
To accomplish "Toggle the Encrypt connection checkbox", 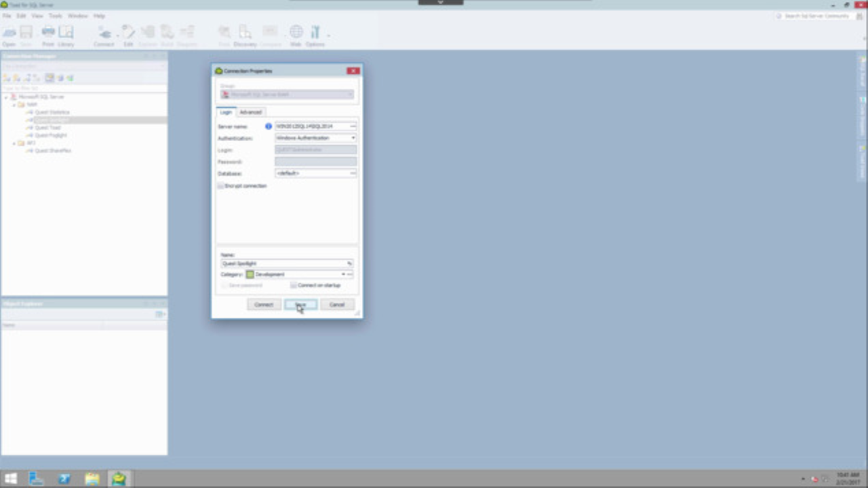I will [x=220, y=186].
